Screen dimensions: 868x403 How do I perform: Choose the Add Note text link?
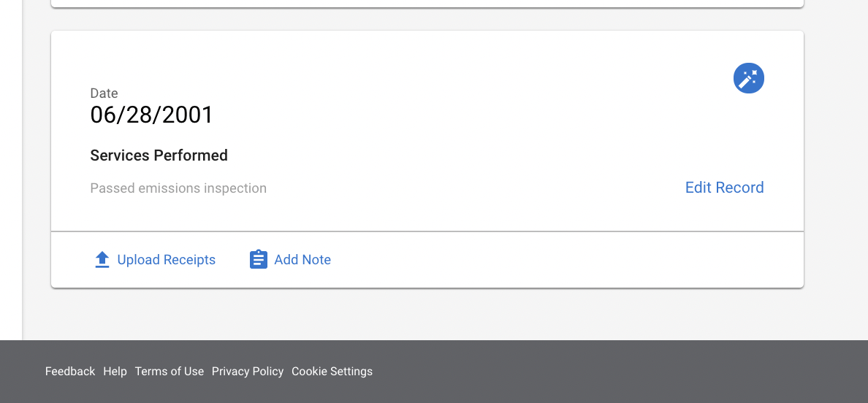(x=302, y=260)
